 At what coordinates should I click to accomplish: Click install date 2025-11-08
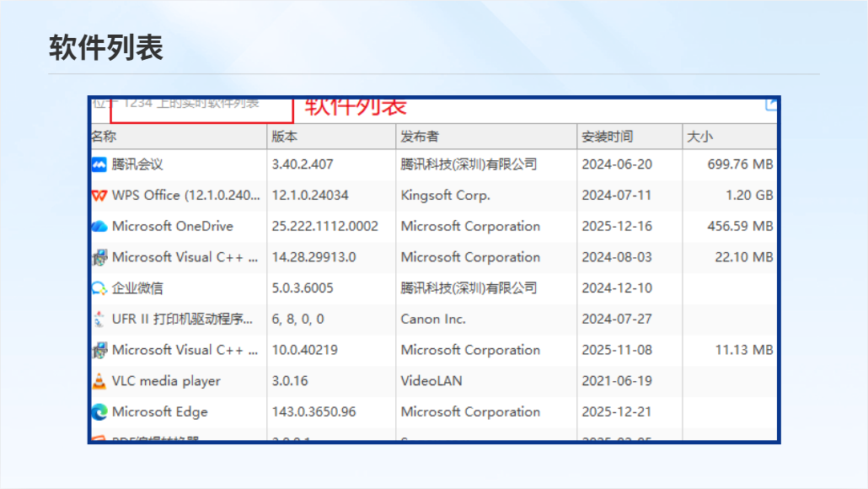617,351
